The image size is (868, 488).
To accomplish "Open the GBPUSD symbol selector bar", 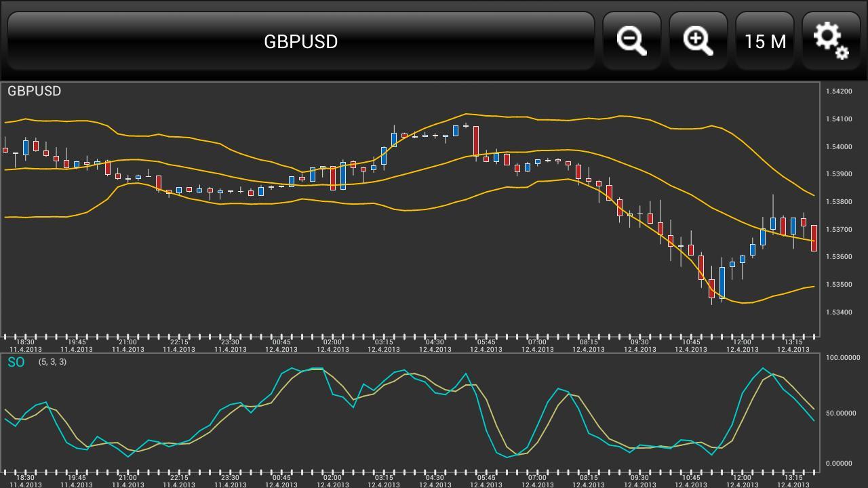I will tap(301, 41).
